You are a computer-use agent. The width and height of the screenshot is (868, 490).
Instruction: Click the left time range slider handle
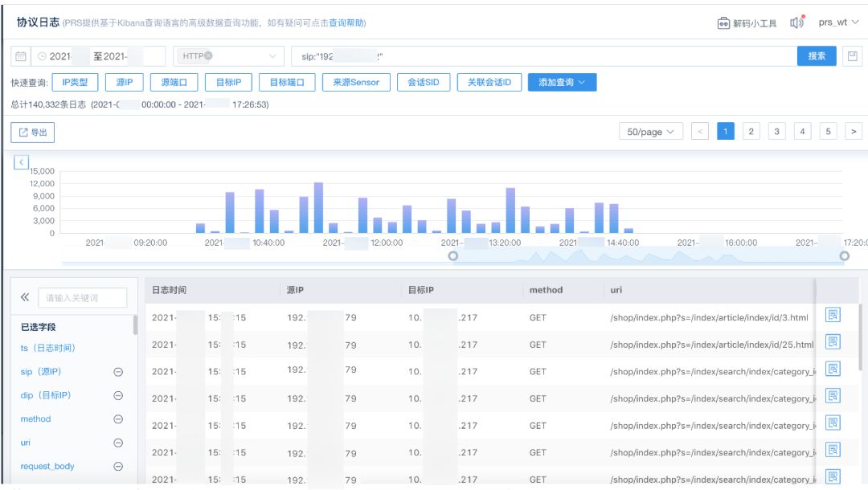point(452,256)
